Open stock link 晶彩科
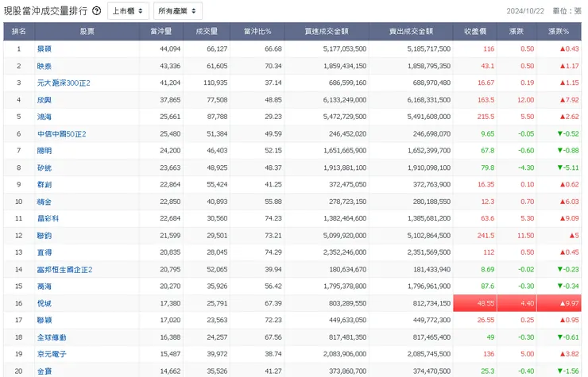Screen dimensions: 588x377 pos(48,218)
